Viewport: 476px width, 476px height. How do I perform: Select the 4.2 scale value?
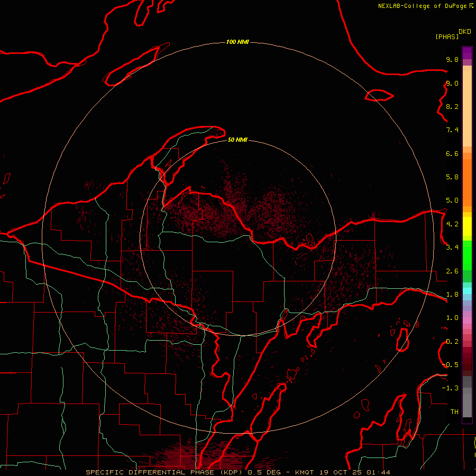click(452, 224)
